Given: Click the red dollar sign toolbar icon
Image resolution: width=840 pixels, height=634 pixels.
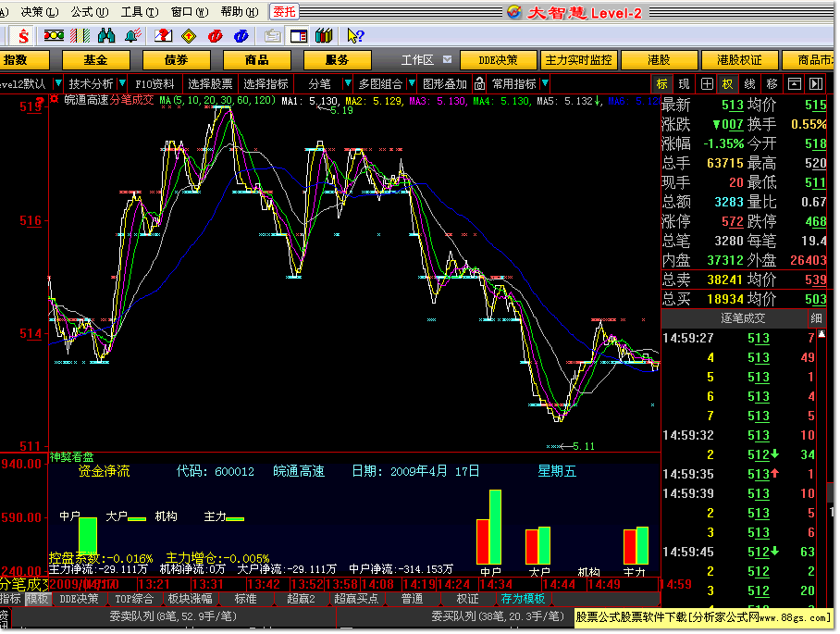Looking at the screenshot, I should [23, 36].
